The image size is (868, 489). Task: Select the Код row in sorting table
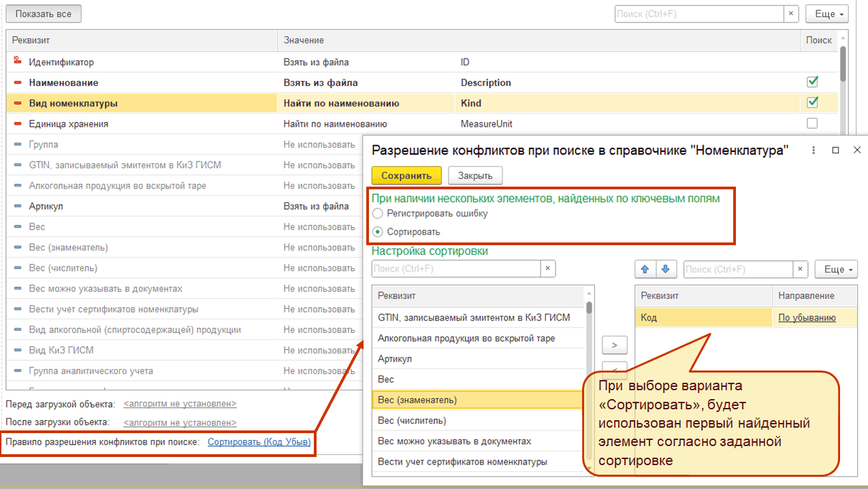[746, 317]
